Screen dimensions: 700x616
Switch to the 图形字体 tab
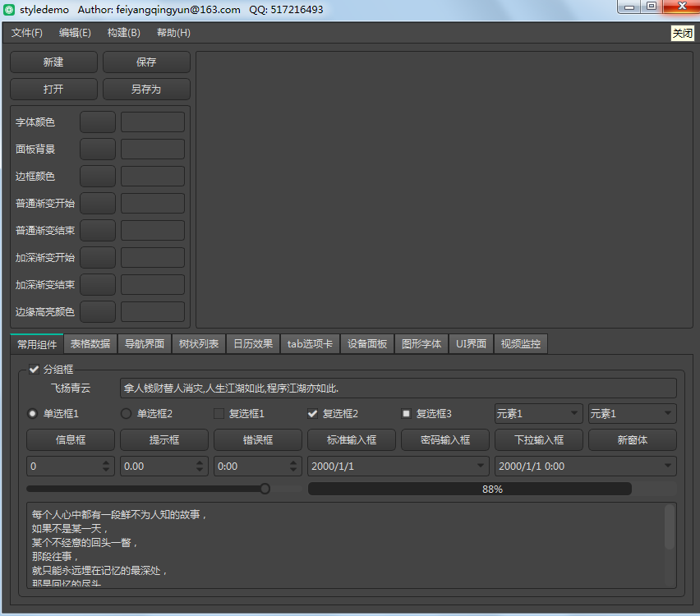pyautogui.click(x=421, y=344)
